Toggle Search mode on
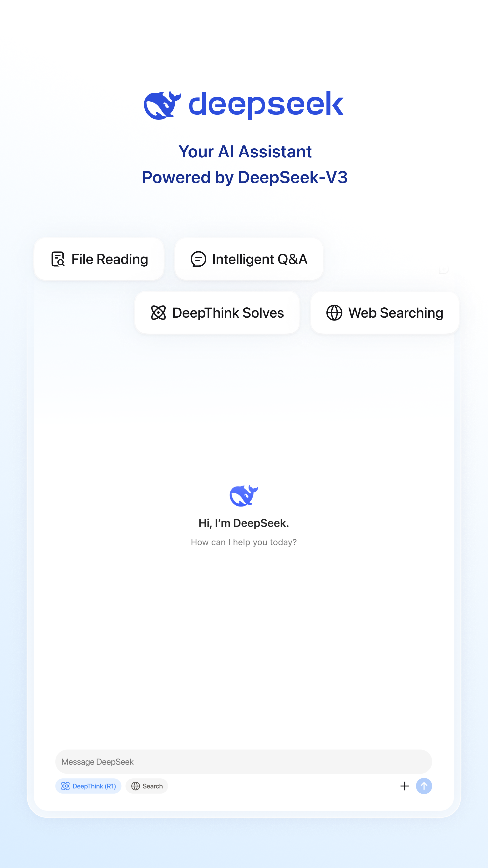Screen dimensions: 488x868 tap(147, 786)
